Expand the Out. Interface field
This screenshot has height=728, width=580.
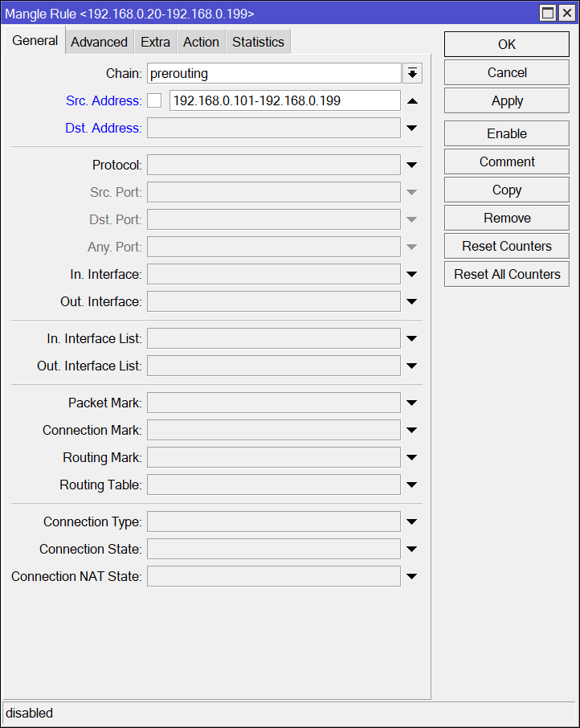412,302
